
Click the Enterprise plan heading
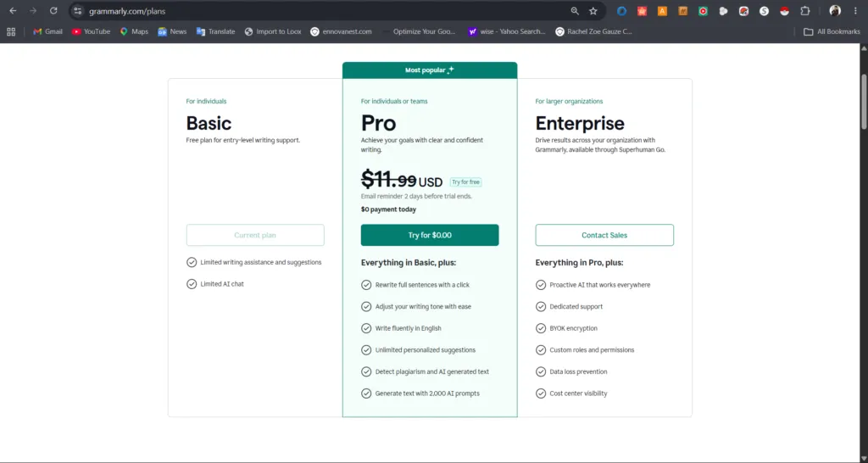click(580, 124)
